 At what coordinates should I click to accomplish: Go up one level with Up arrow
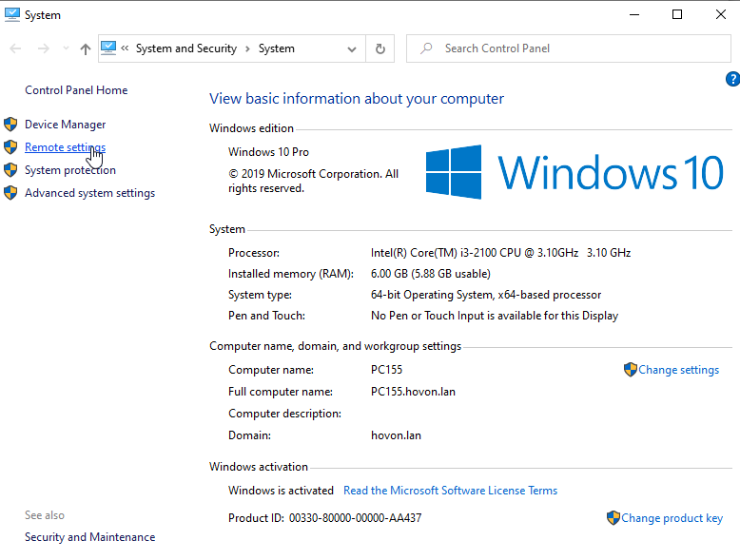86,48
